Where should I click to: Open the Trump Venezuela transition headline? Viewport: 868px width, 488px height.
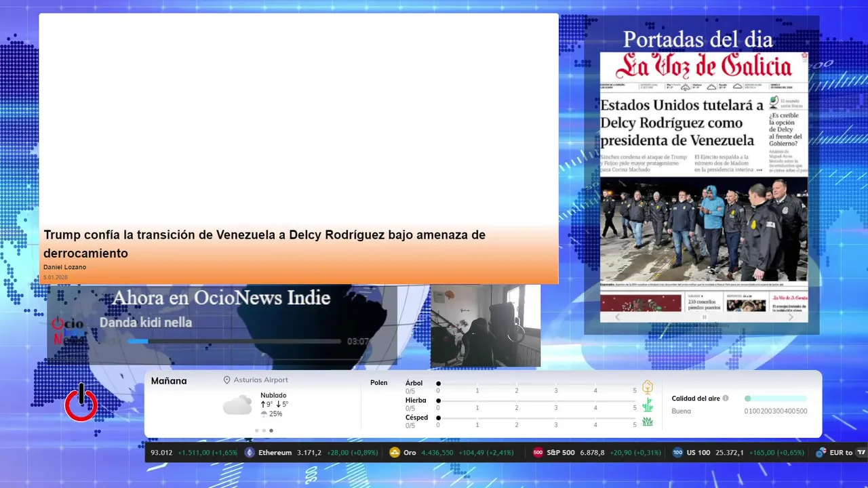264,244
